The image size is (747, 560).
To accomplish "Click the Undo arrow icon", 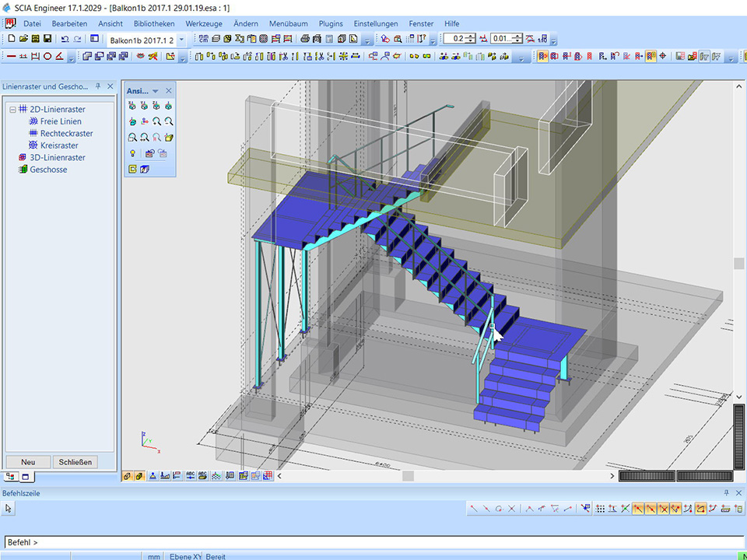I will tap(65, 39).
